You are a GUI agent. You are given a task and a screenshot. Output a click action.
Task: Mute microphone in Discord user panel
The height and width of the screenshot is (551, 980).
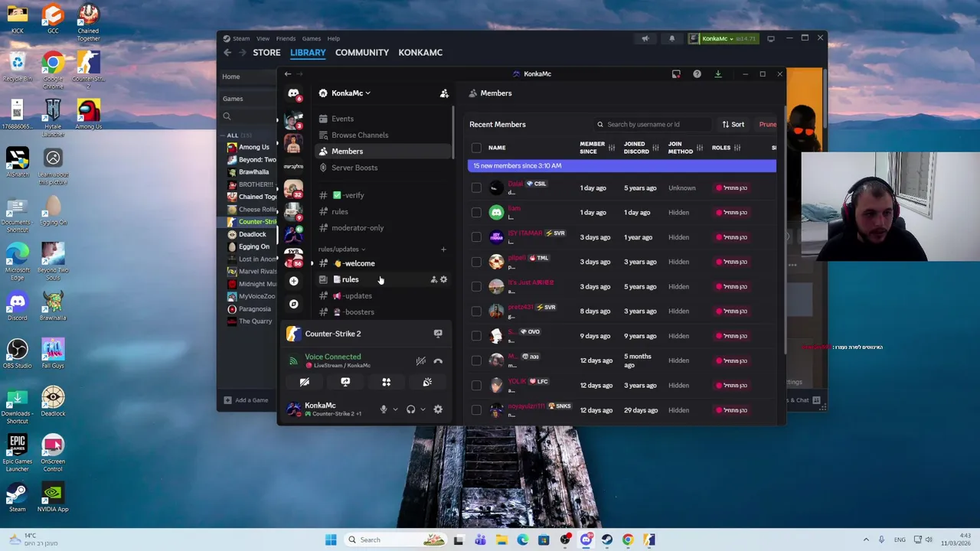click(384, 409)
